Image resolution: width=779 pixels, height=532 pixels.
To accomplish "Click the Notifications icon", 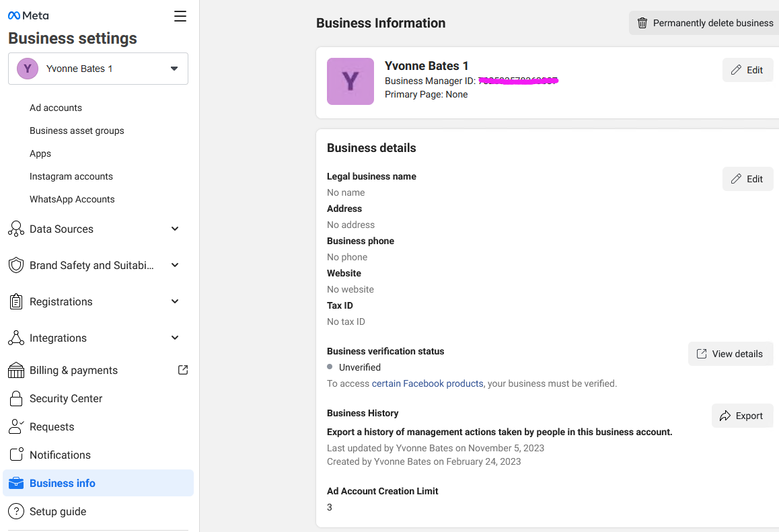I will (16, 455).
